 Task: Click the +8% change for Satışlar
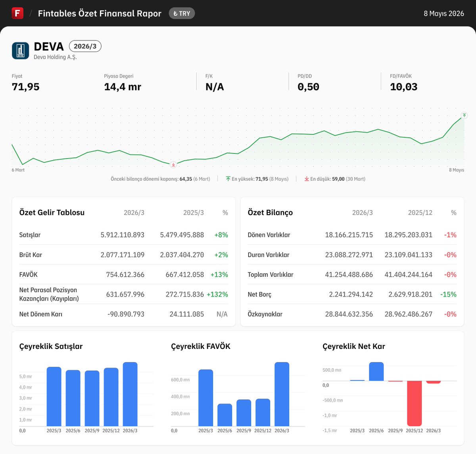coord(221,235)
